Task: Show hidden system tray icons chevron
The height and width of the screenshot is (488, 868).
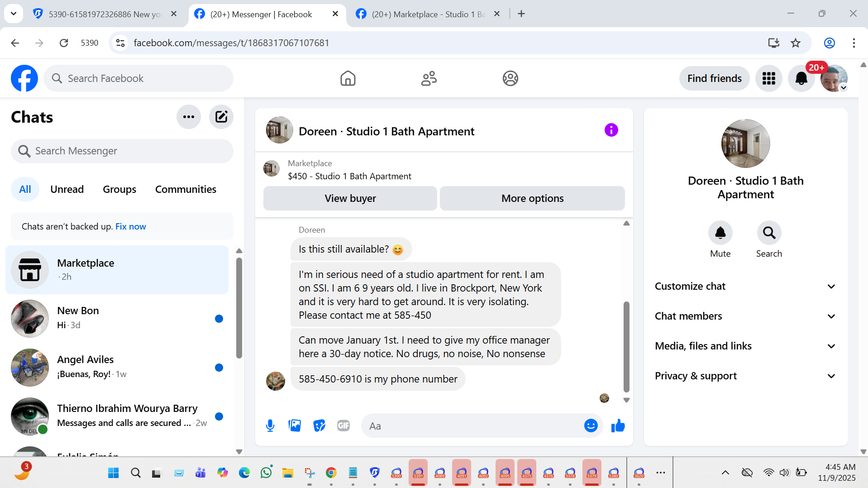Action: tap(725, 473)
